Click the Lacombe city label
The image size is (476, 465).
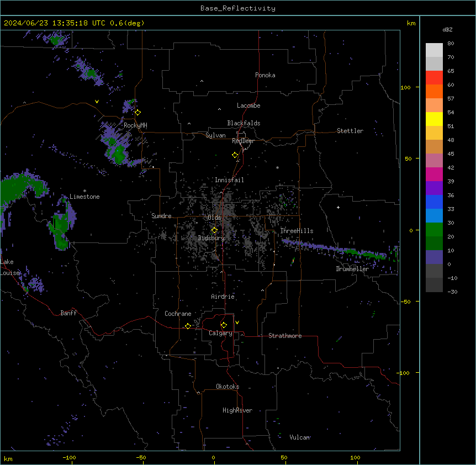(x=248, y=105)
